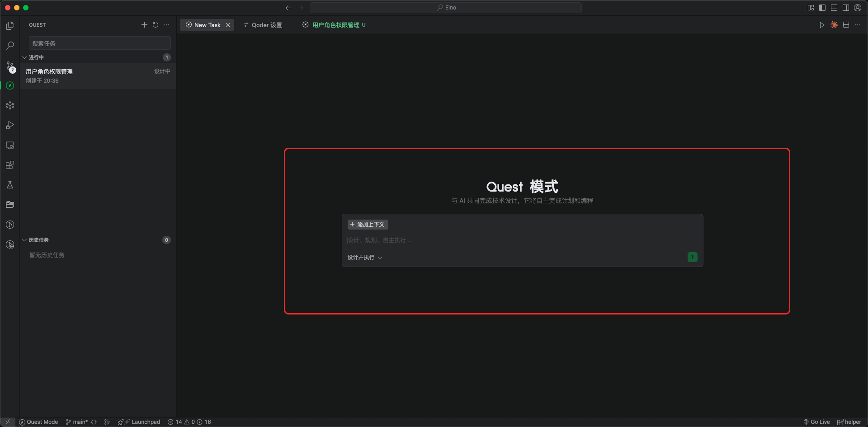
Task: Open the 14 errors problems indicator in the status bar
Action: pos(189,422)
